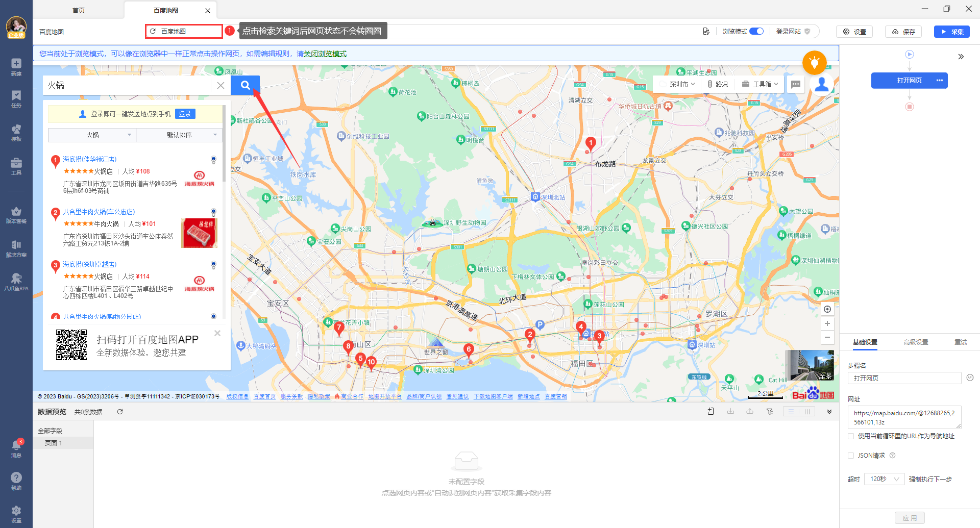This screenshot has width=980, height=528.
Task: Open the 海底捞(深圳卓越店) search result
Action: point(89,264)
